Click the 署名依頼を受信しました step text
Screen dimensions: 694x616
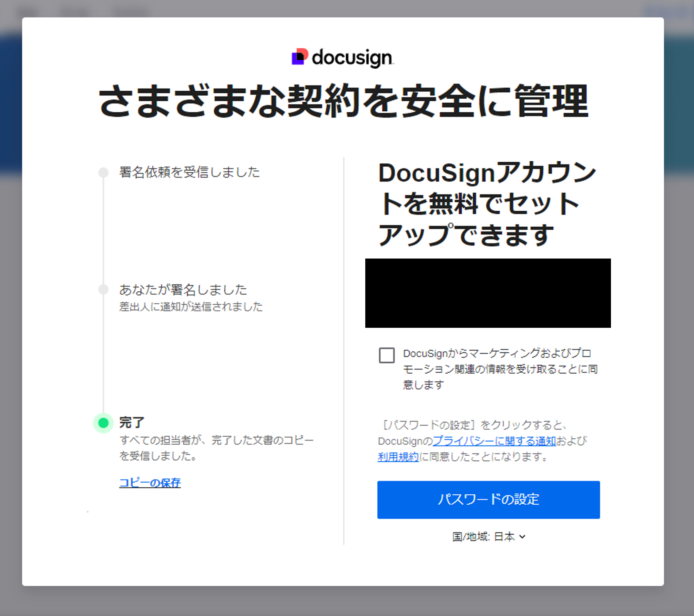tap(190, 172)
